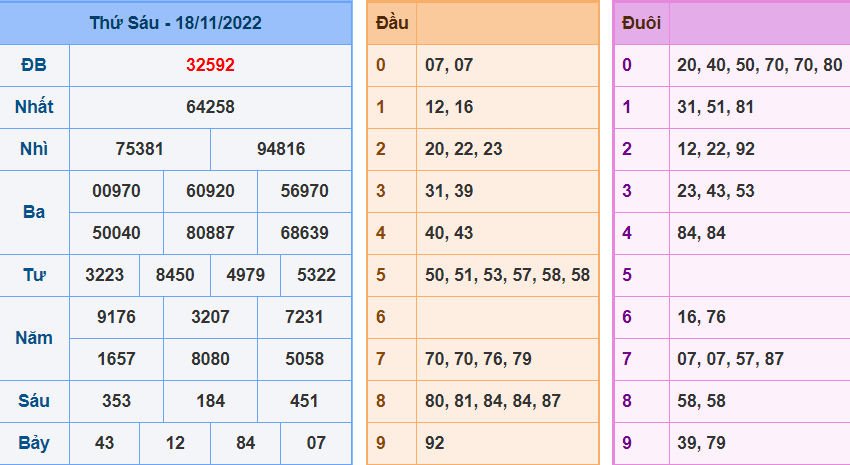Select Năm prize number 3207
The width and height of the screenshot is (850, 465).
coord(210,317)
